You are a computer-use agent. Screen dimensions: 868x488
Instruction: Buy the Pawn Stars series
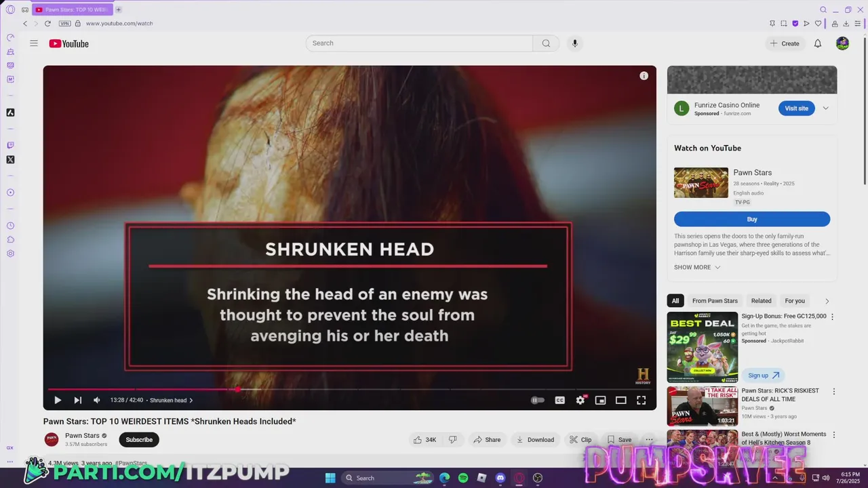[x=752, y=219]
